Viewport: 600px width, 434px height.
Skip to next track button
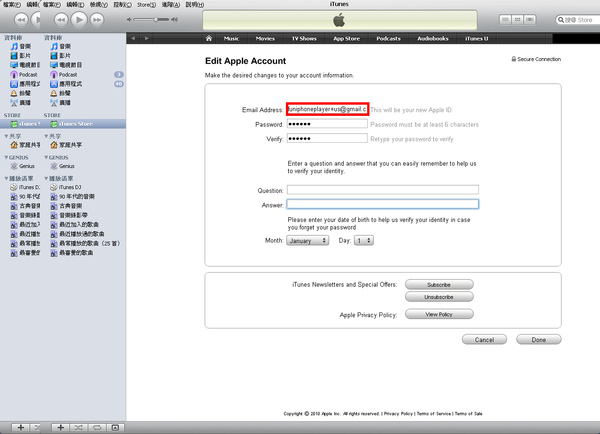coord(97,20)
